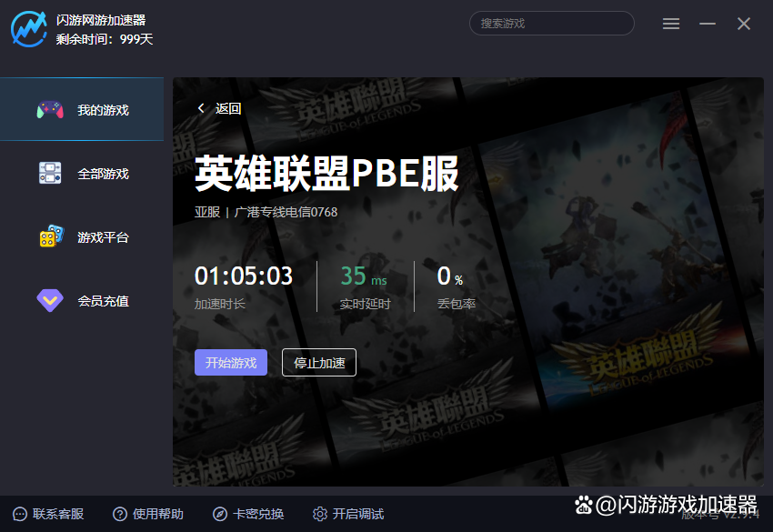Switch to the 全部游戏 section
This screenshot has height=532, width=773.
(x=82, y=174)
